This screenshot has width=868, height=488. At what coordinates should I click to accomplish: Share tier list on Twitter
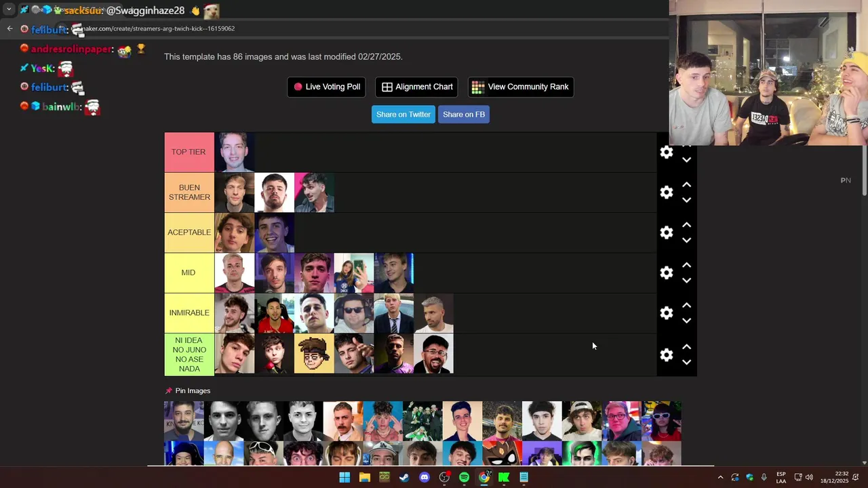tap(403, 115)
